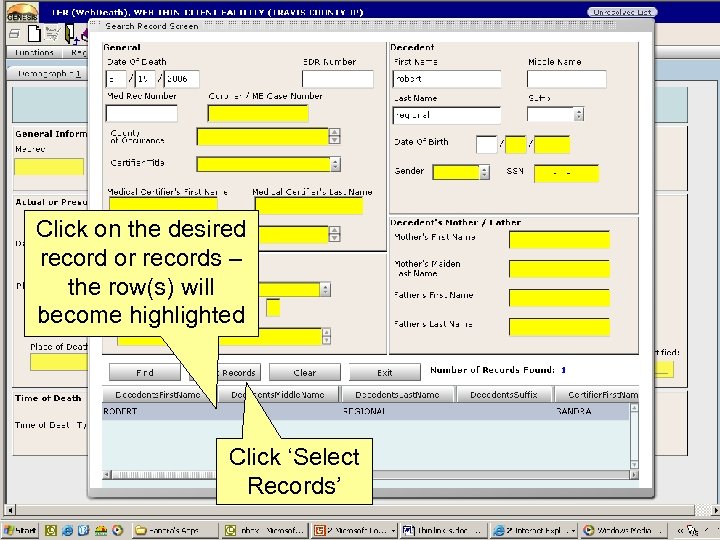
Task: Open the Suffix dropdown
Action: [x=579, y=114]
